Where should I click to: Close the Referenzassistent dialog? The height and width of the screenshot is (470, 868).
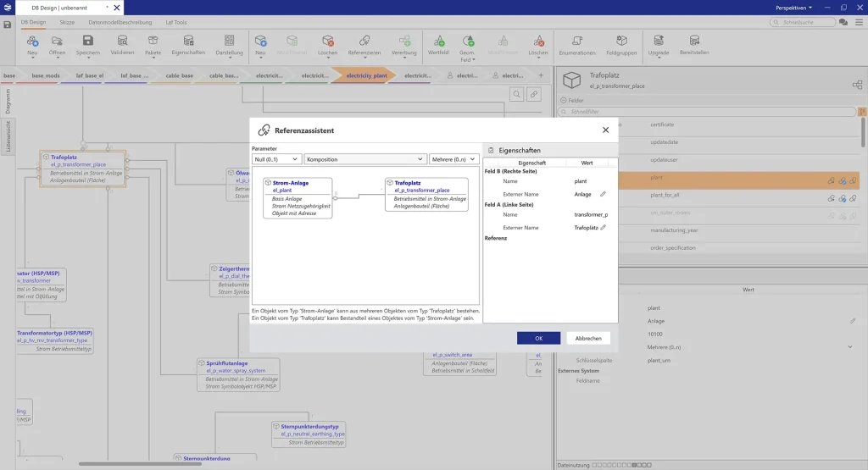click(x=605, y=130)
